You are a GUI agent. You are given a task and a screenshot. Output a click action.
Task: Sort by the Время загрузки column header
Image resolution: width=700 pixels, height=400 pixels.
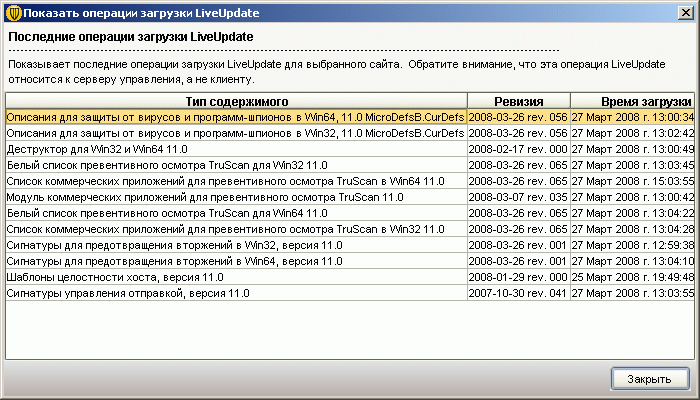[x=633, y=101]
